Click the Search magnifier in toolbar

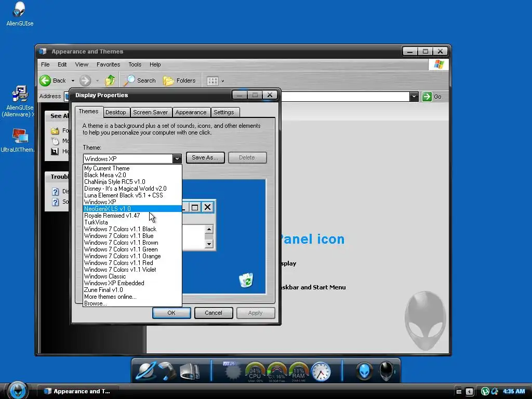pyautogui.click(x=129, y=81)
